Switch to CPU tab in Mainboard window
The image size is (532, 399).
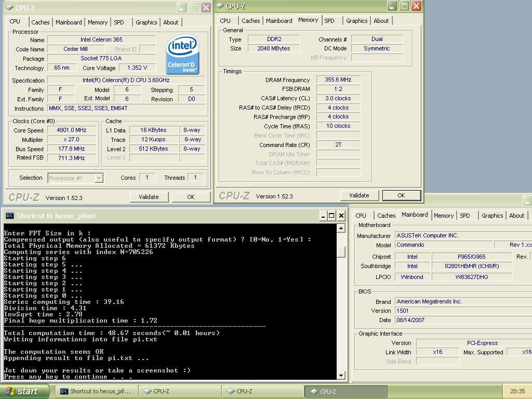click(x=361, y=216)
